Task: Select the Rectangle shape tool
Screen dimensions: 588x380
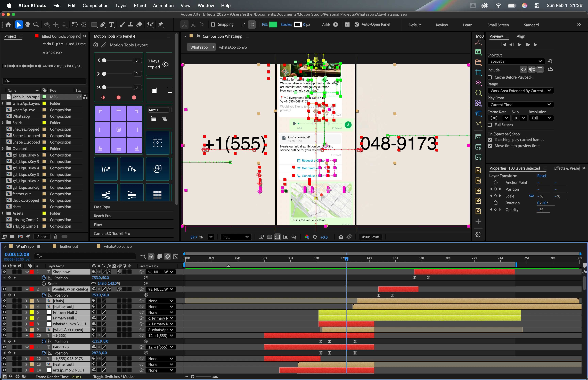Action: click(94, 24)
